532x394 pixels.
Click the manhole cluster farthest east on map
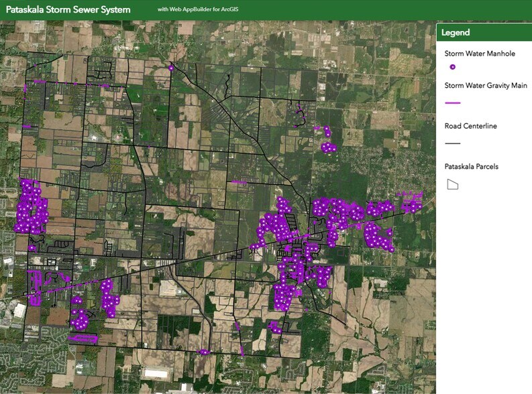pos(411,204)
